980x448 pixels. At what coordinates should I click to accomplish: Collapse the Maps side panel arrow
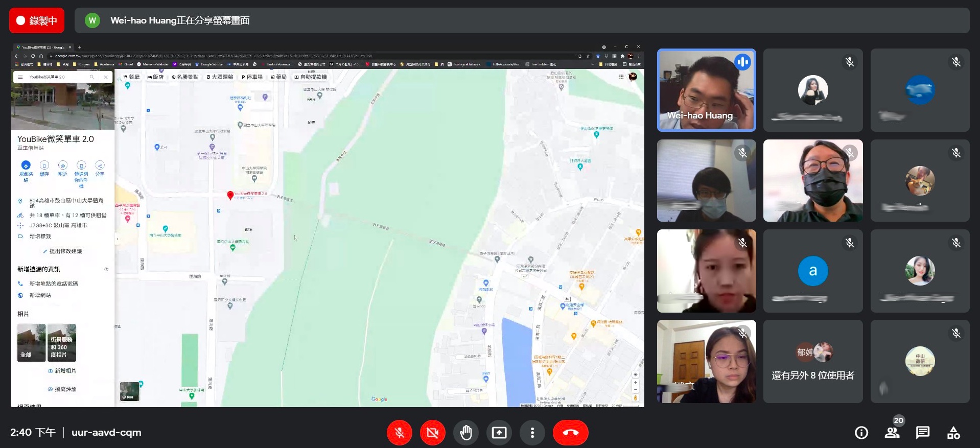118,239
